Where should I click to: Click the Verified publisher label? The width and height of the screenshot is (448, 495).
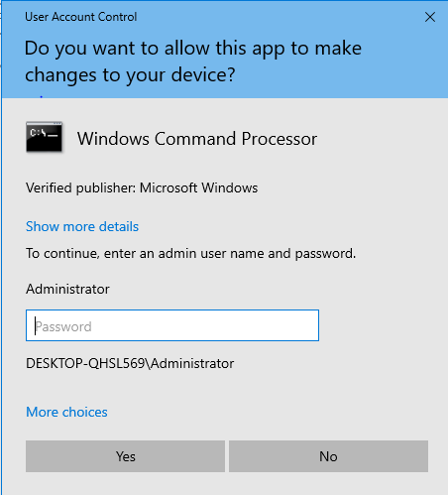coord(80,187)
